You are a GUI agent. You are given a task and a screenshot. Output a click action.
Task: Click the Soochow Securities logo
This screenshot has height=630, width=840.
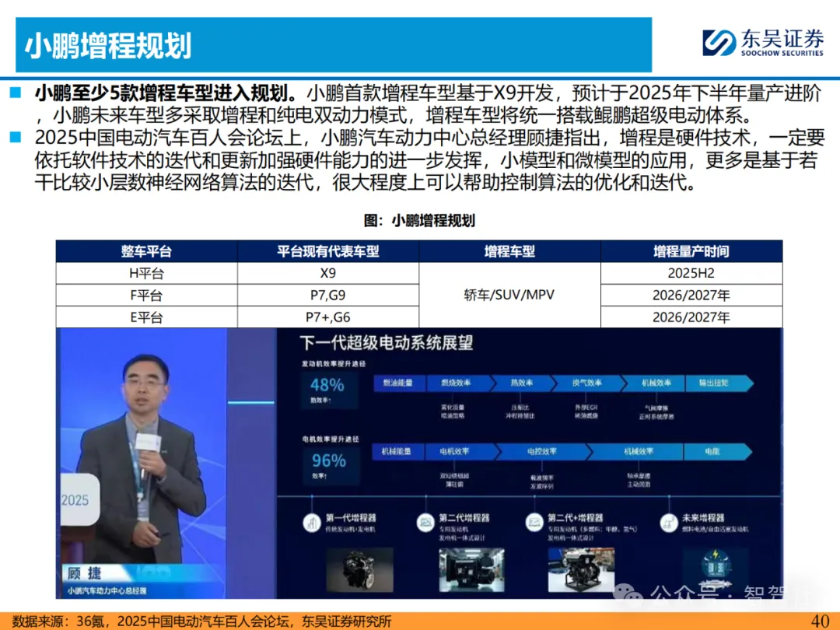pyautogui.click(x=762, y=42)
